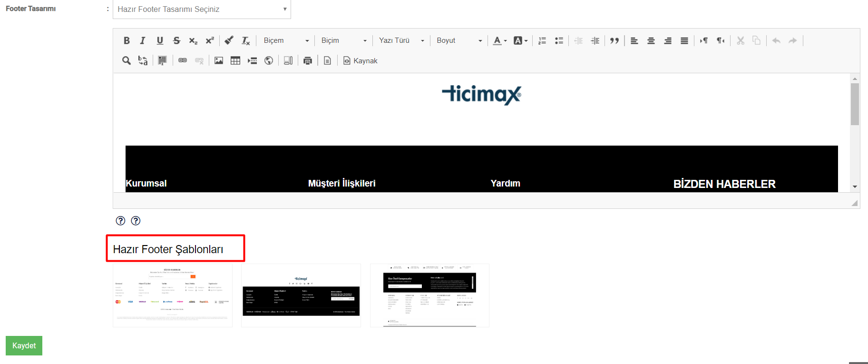This screenshot has height=364, width=868.
Task: Insert an image into the editor
Action: pyautogui.click(x=219, y=60)
